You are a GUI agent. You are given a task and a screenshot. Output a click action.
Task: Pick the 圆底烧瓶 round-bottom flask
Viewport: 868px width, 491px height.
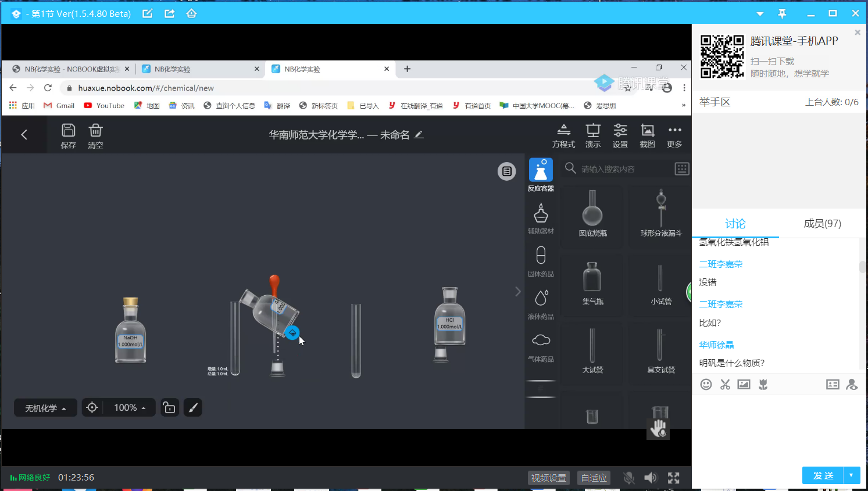click(592, 213)
